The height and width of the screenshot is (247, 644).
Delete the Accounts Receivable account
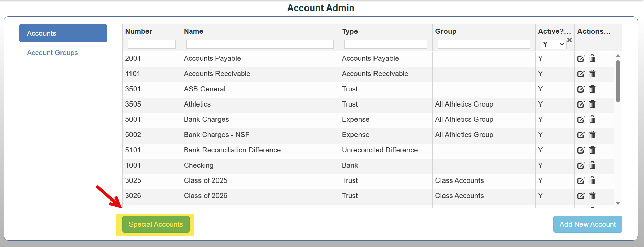[x=592, y=74]
